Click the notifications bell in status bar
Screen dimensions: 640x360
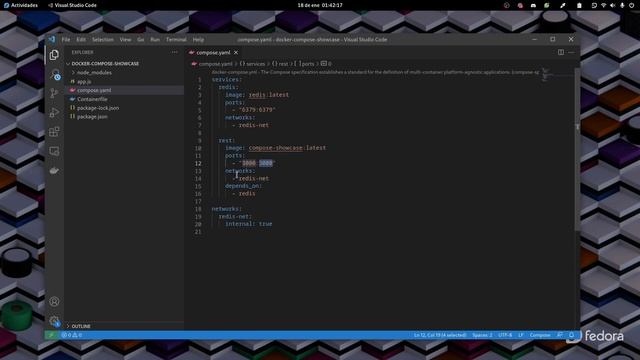(x=571, y=335)
